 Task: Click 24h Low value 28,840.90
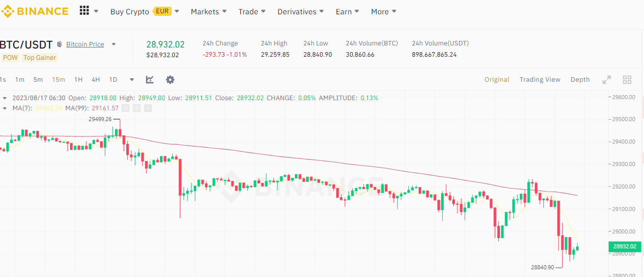(317, 55)
